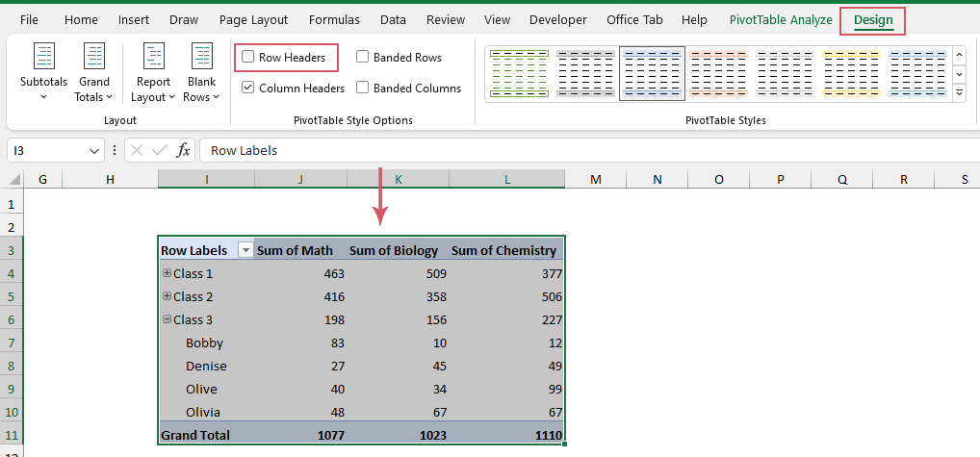Image resolution: width=980 pixels, height=457 pixels.
Task: Select the Grand Total row label cell
Action: 195,435
